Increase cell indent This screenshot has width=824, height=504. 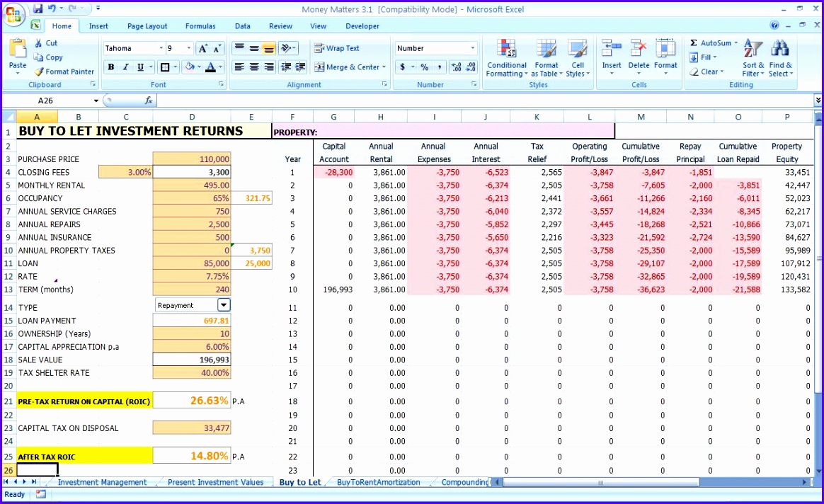pyautogui.click(x=301, y=67)
